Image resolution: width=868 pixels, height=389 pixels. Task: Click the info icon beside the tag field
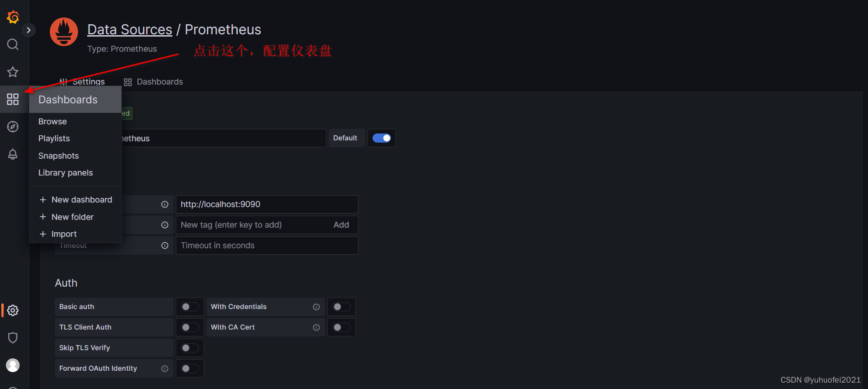(x=165, y=225)
